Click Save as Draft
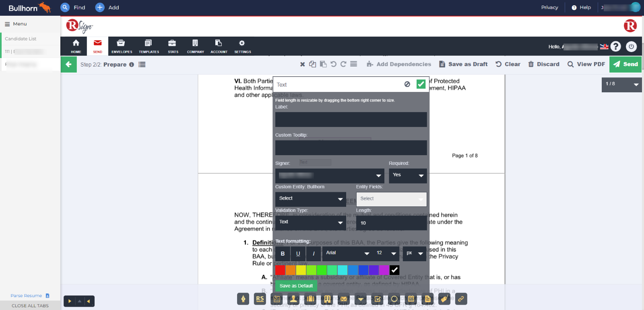 (463, 64)
